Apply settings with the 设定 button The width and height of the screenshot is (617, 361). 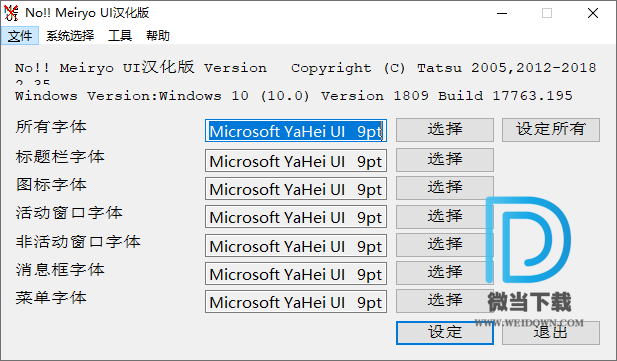(x=445, y=333)
